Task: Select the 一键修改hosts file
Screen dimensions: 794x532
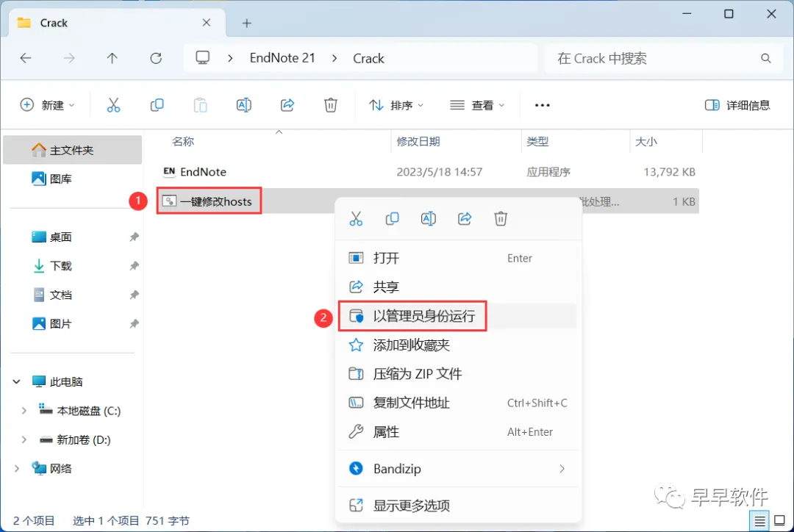Action: [x=428, y=201]
